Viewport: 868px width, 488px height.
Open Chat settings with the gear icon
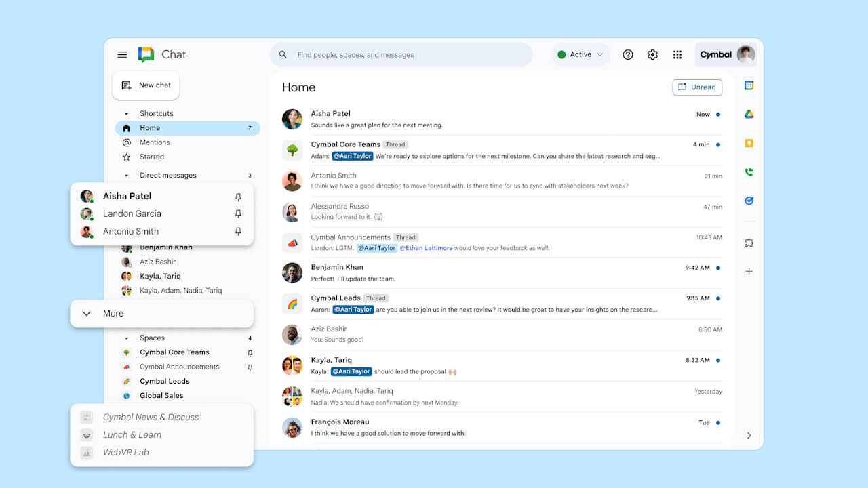click(x=652, y=54)
